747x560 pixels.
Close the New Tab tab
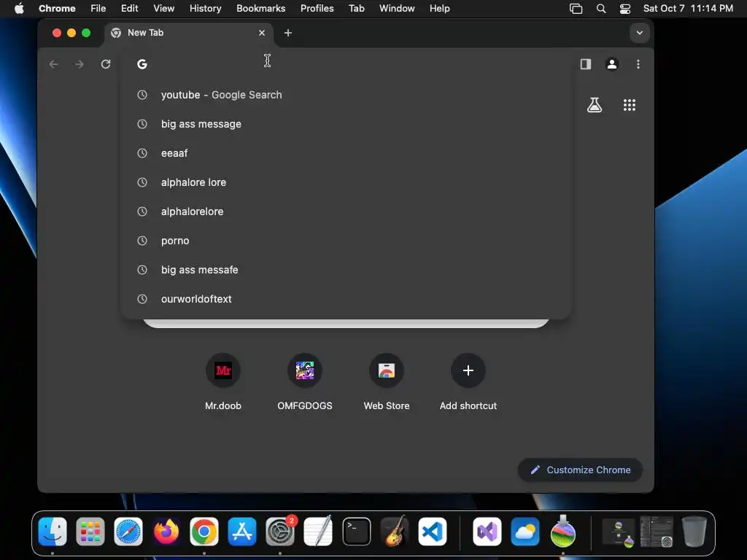(x=262, y=33)
